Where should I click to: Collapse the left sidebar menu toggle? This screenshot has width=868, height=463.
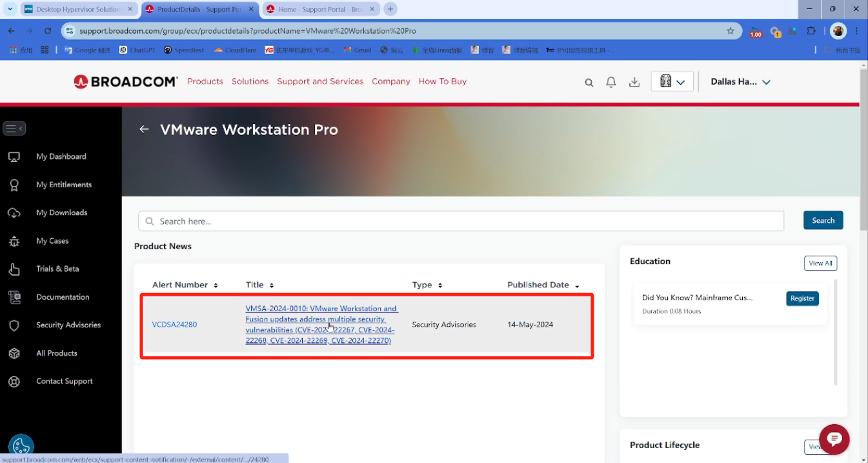tap(14, 129)
